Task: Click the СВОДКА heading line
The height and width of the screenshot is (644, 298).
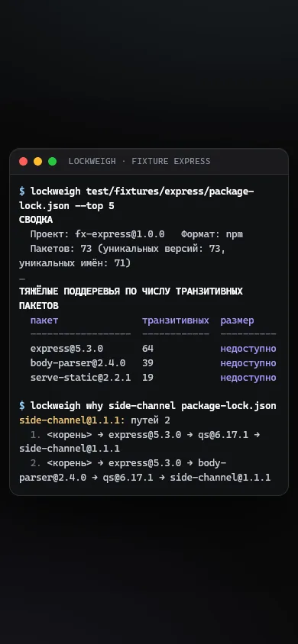Action: click(x=36, y=220)
